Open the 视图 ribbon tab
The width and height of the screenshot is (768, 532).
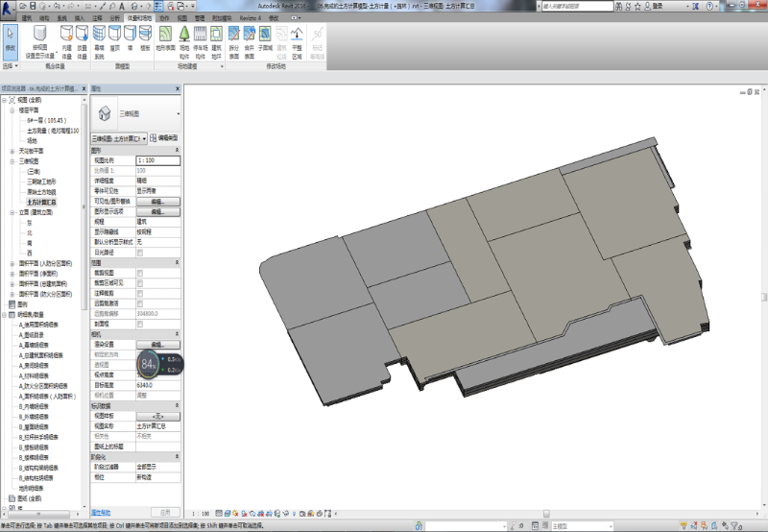pos(182,18)
